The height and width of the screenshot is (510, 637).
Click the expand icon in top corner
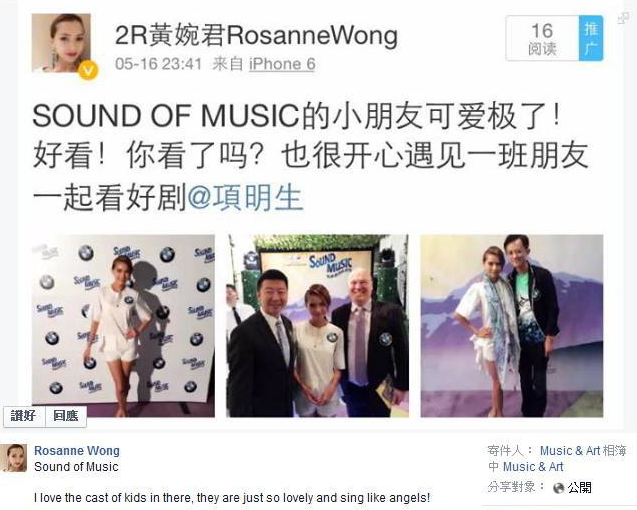pyautogui.click(x=623, y=18)
